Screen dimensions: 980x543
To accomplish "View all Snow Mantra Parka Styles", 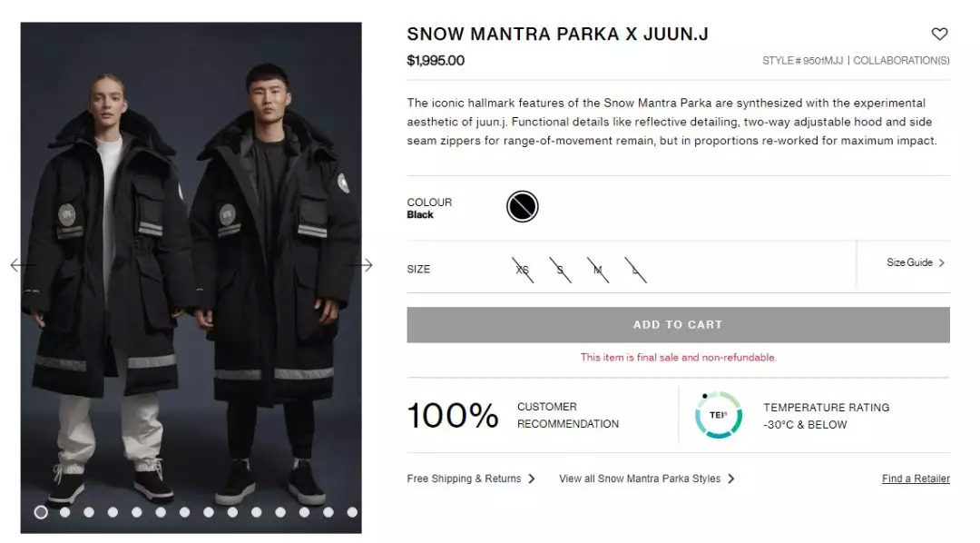I will pos(640,479).
